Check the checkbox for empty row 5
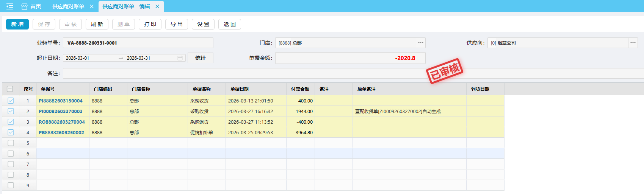The width and height of the screenshot is (644, 194). pyautogui.click(x=11, y=143)
